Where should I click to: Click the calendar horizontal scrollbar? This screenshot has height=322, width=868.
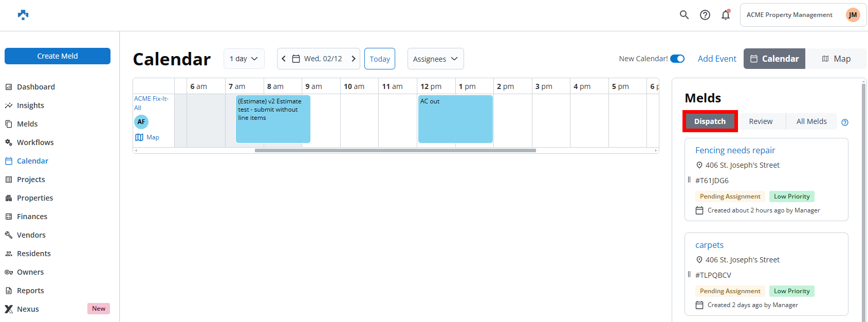pos(395,151)
